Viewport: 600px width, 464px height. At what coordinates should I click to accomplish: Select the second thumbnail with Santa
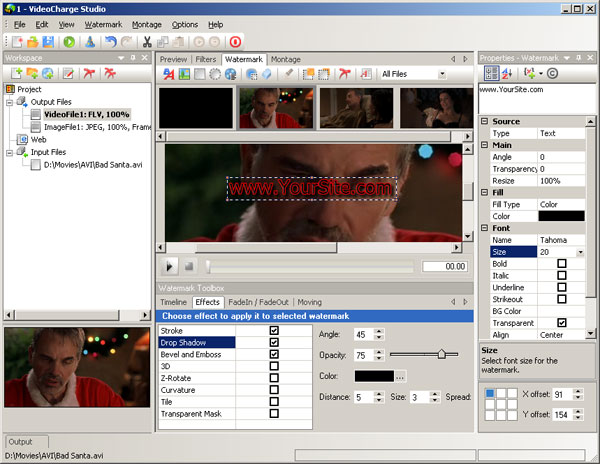pos(276,108)
